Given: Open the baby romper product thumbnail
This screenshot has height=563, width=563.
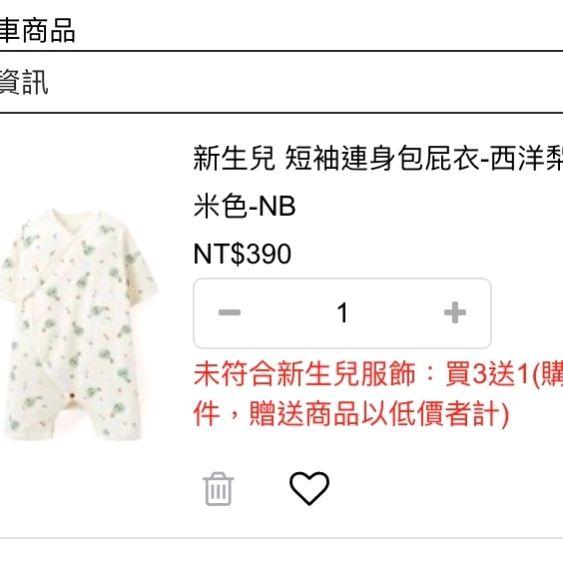Looking at the screenshot, I should 77,324.
